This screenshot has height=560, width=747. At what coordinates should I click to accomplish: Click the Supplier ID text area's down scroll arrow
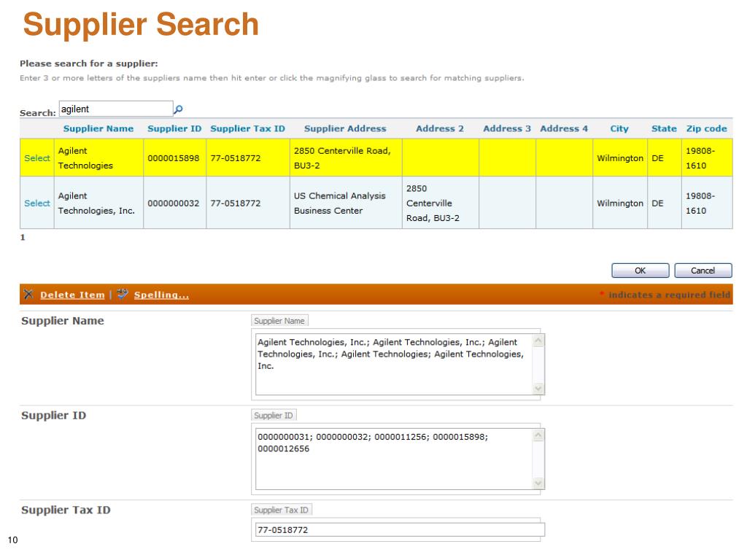click(x=538, y=483)
